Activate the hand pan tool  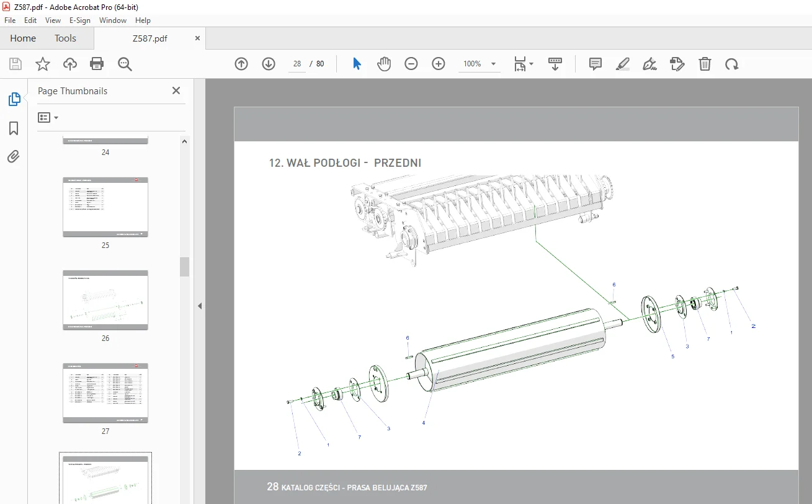point(384,64)
